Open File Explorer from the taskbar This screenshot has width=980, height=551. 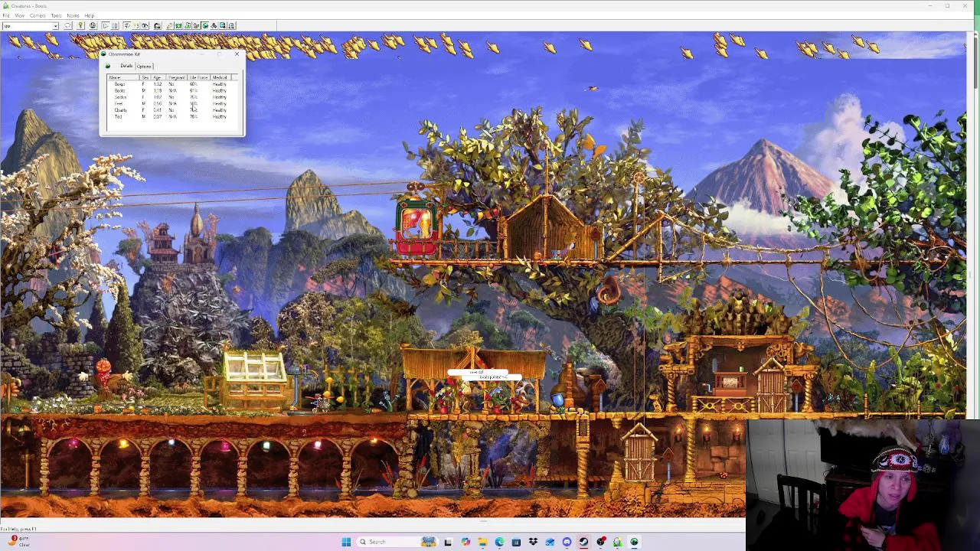482,542
